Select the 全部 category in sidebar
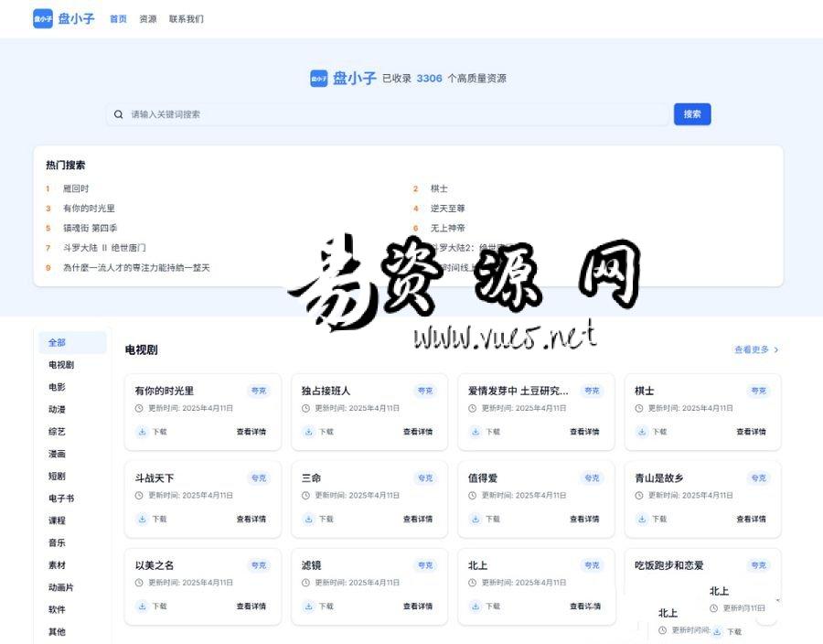The width and height of the screenshot is (823, 644). coord(72,343)
